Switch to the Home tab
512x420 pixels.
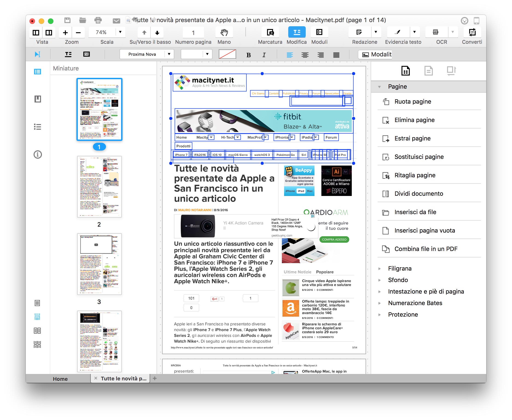[x=60, y=379]
